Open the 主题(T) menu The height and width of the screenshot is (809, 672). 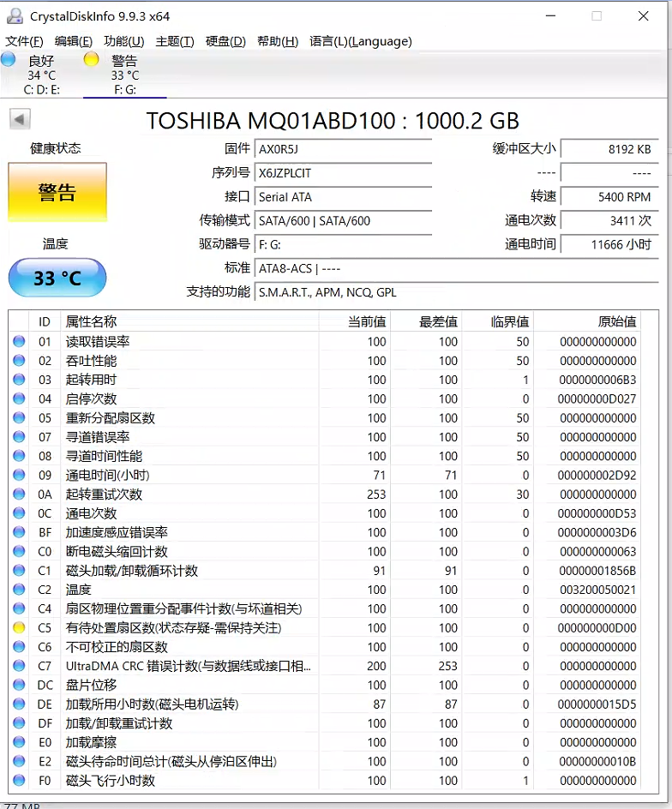(175, 41)
